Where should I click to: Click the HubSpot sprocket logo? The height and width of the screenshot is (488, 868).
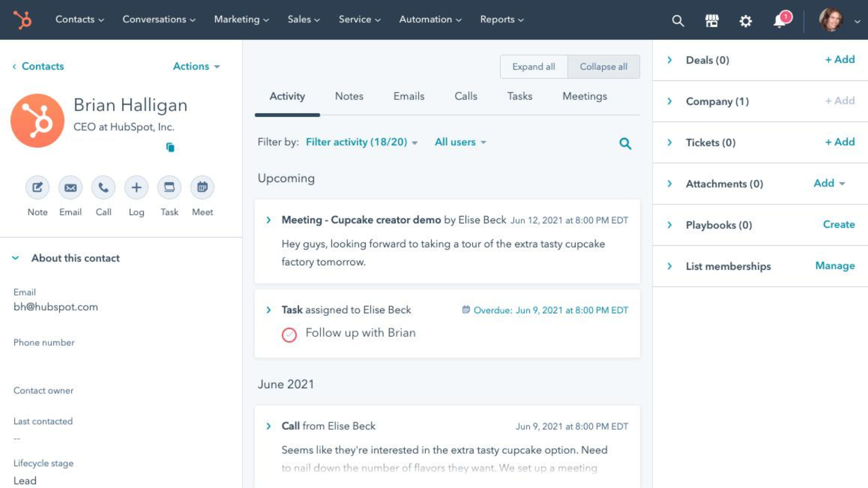click(x=22, y=20)
